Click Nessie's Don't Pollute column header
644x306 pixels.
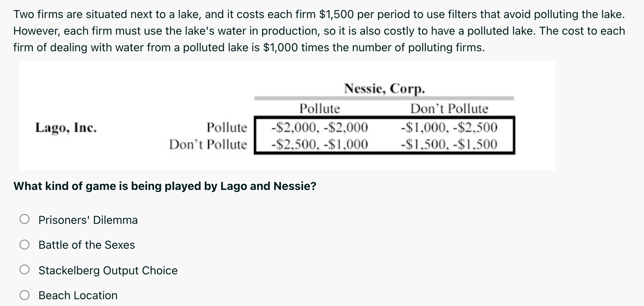click(449, 109)
